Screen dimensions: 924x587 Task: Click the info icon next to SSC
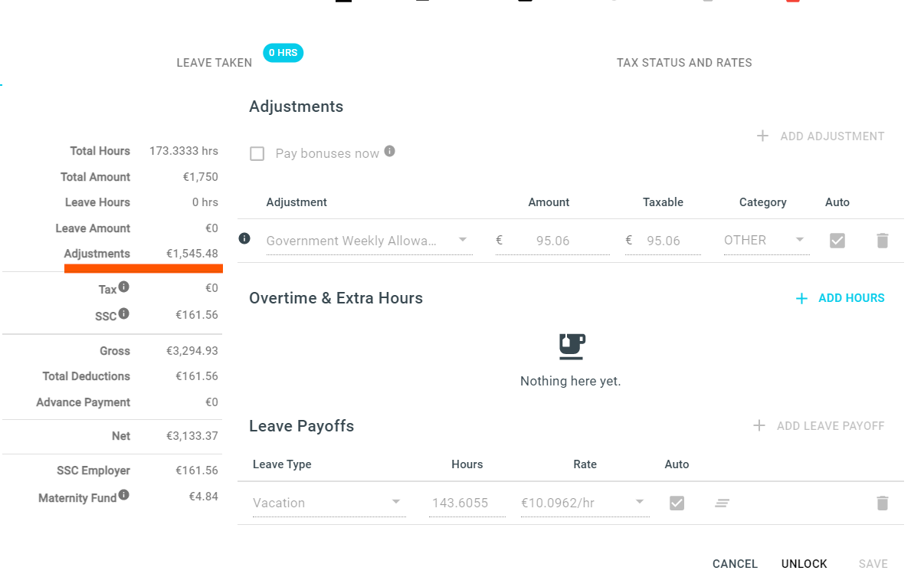(x=123, y=313)
